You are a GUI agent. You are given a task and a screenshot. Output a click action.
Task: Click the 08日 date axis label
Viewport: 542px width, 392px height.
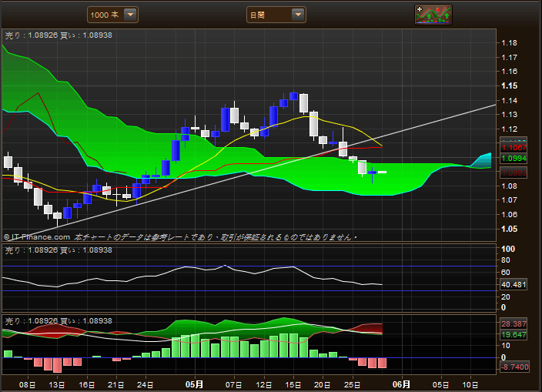(x=27, y=385)
